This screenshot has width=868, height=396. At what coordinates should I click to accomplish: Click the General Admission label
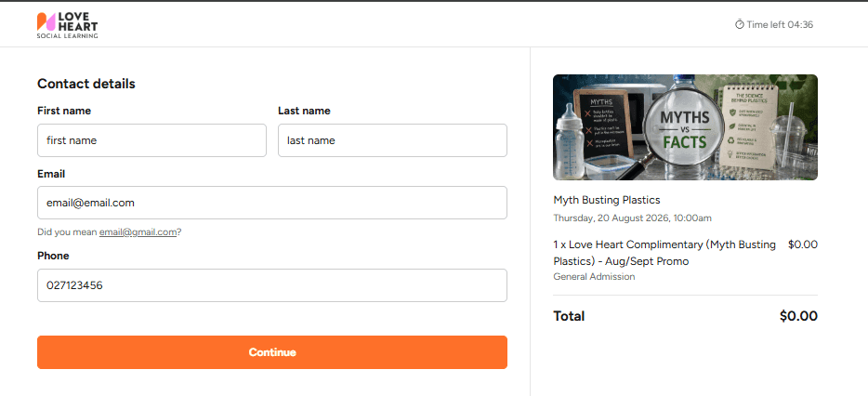594,276
